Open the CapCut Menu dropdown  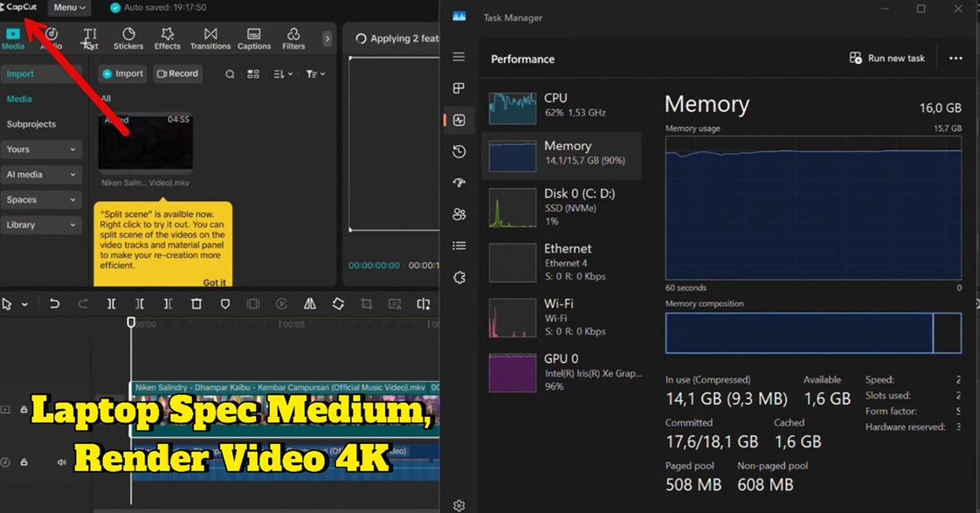(x=69, y=8)
